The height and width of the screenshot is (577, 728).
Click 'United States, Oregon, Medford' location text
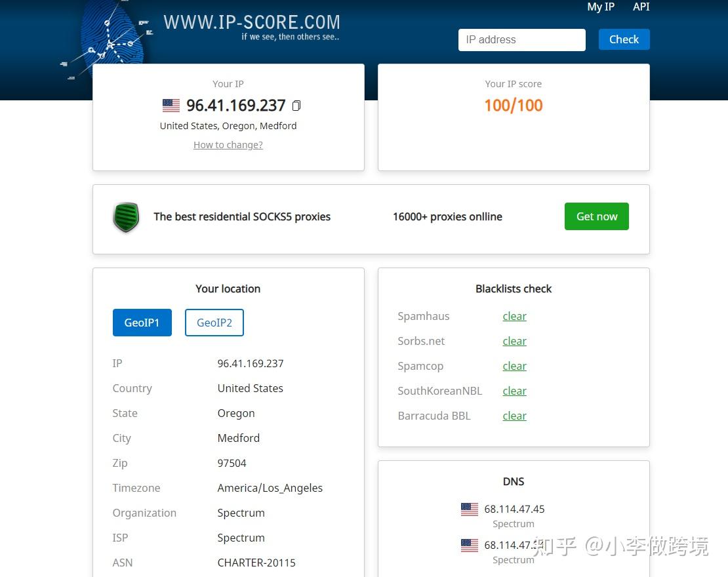pyautogui.click(x=228, y=126)
